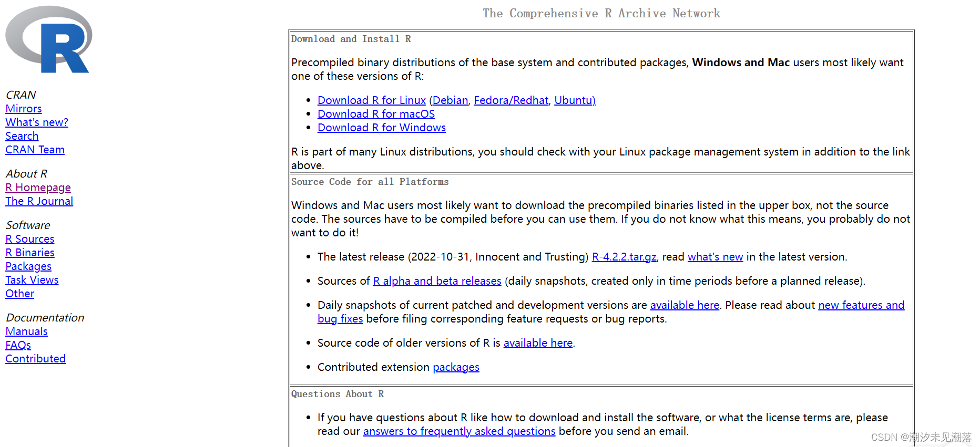980x447 pixels.
Task: Open the Task Views link
Action: click(x=32, y=280)
